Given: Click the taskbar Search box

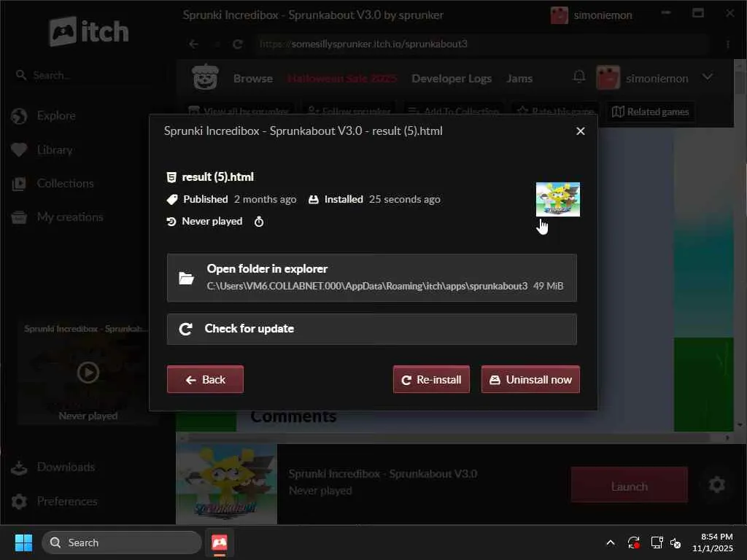Looking at the screenshot, I should click(x=122, y=542).
